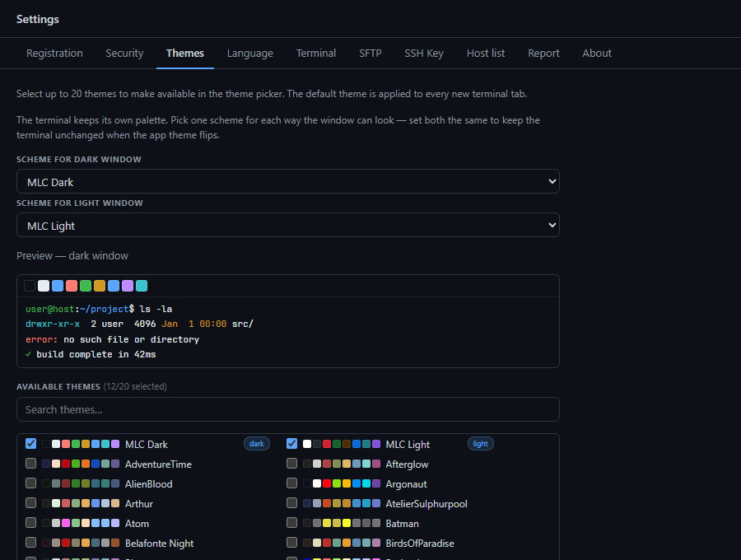
Task: Open the About tab
Action: 597,53
